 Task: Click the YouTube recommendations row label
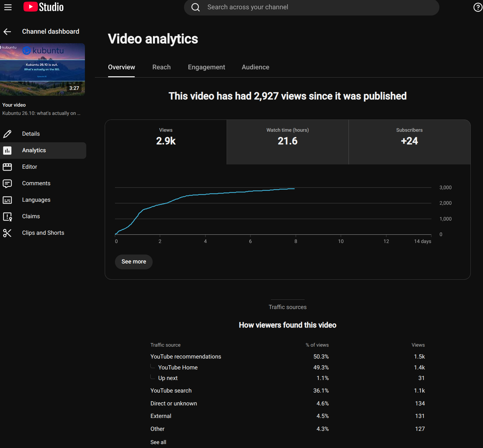[x=186, y=357]
